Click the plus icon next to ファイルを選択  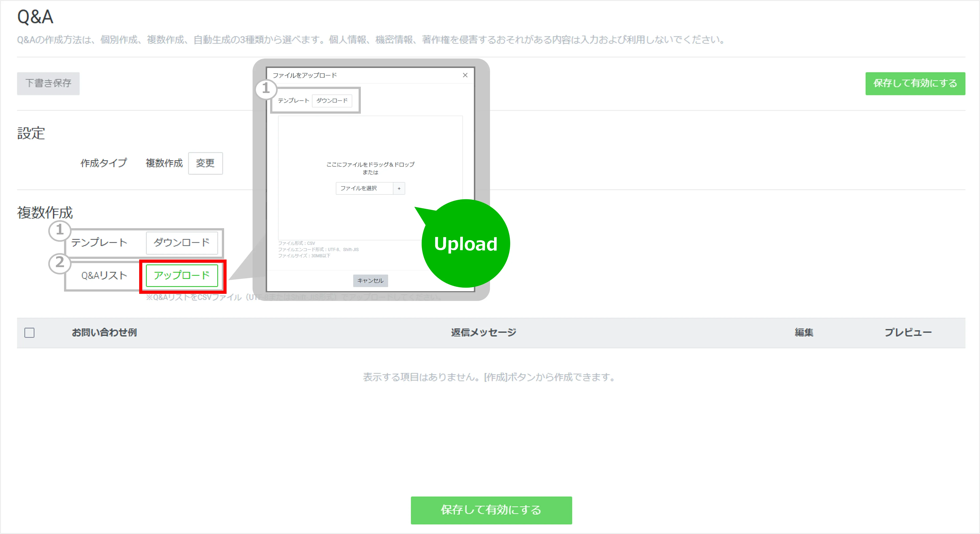coord(399,188)
